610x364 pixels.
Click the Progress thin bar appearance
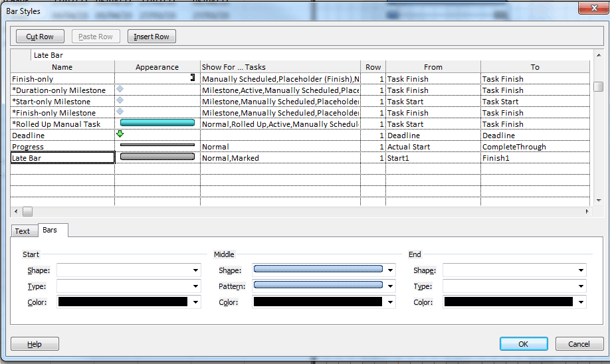[157, 145]
